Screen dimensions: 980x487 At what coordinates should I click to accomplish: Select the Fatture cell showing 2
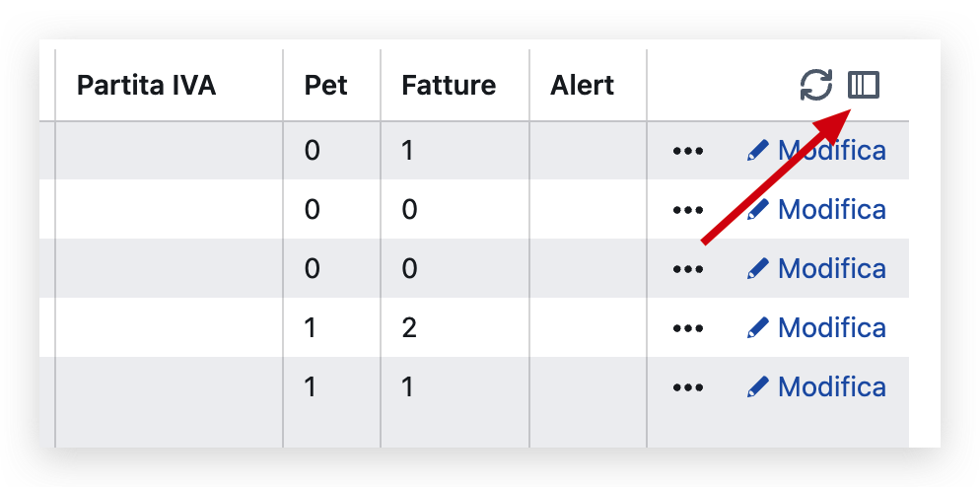[410, 328]
